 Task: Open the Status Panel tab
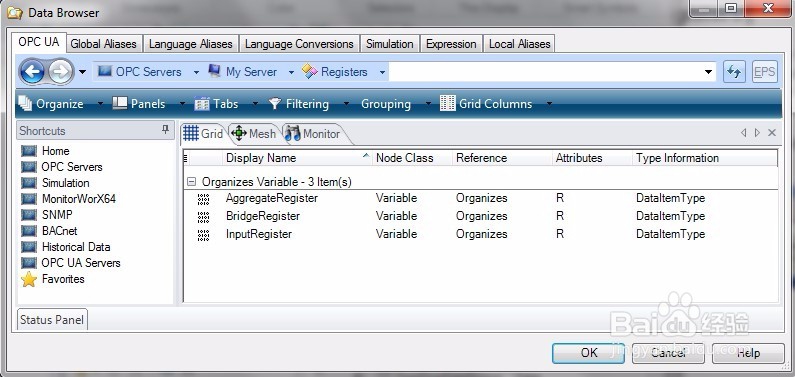[52, 320]
